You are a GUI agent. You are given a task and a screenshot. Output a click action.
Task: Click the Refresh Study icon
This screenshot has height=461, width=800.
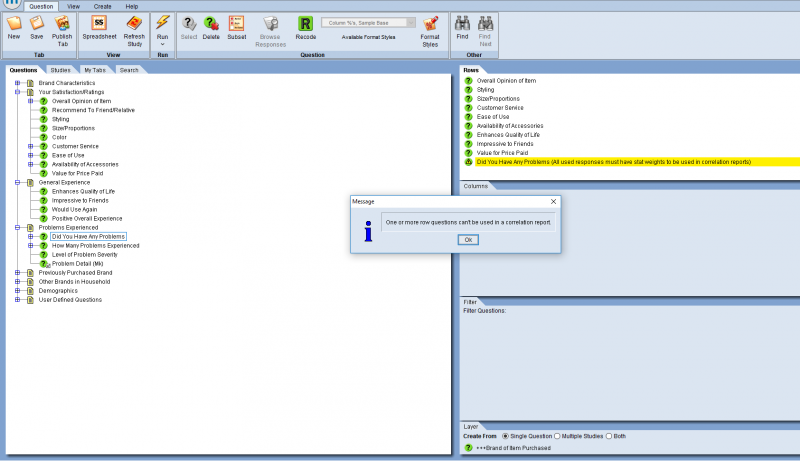[134, 23]
